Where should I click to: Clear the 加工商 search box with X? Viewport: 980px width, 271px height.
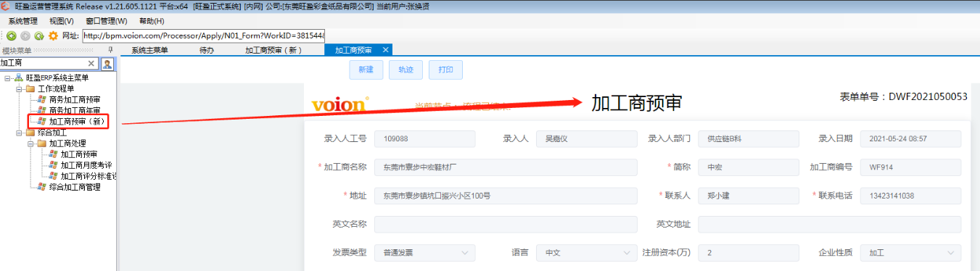pos(91,64)
